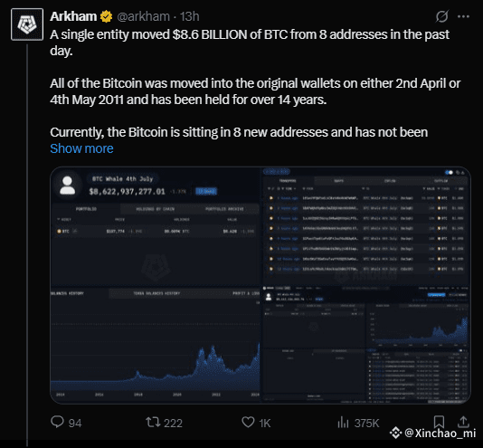
Task: Select the Portfolio tab in the dashboard
Action: (x=86, y=209)
